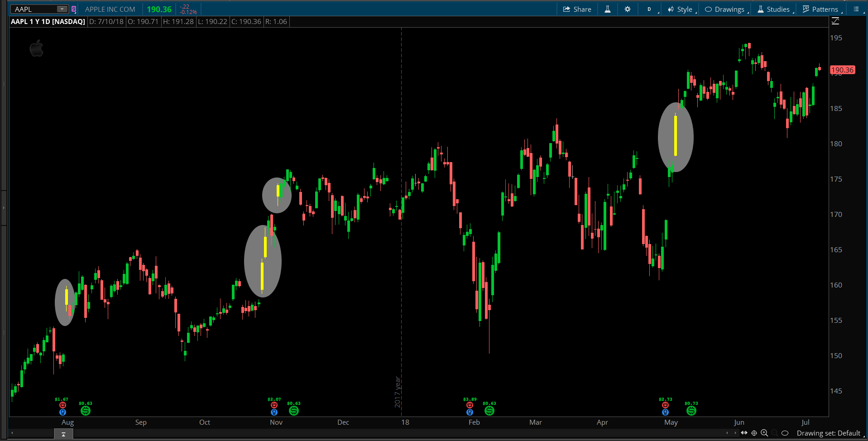Click the L: 190.22 low value
Image resolution: width=868 pixels, height=441 pixels.
click(212, 22)
